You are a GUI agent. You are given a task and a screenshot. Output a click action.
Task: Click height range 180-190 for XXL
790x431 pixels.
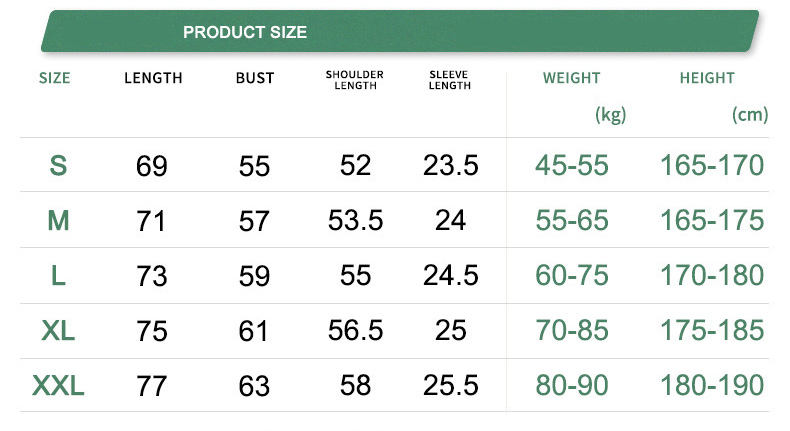coord(711,385)
